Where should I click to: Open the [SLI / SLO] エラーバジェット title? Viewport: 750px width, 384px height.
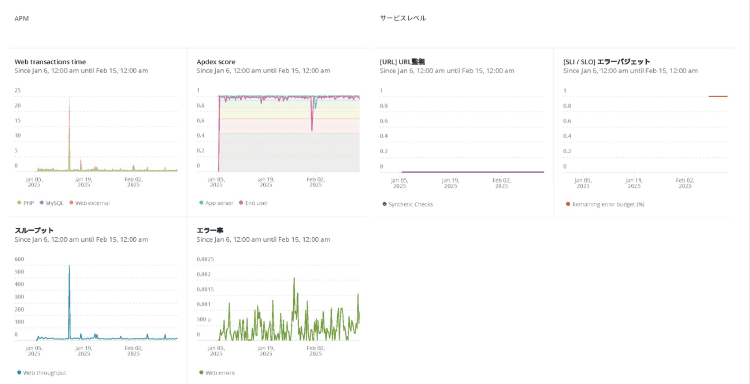607,62
